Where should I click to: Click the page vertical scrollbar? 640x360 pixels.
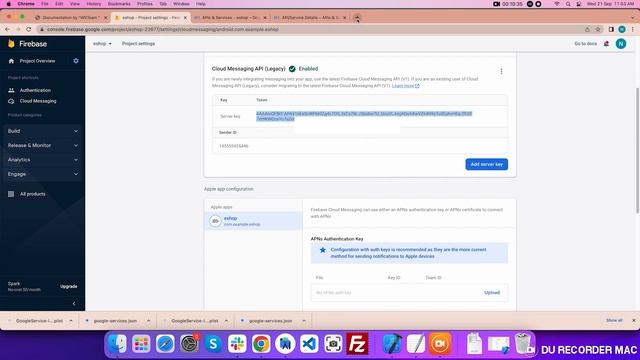(637, 150)
